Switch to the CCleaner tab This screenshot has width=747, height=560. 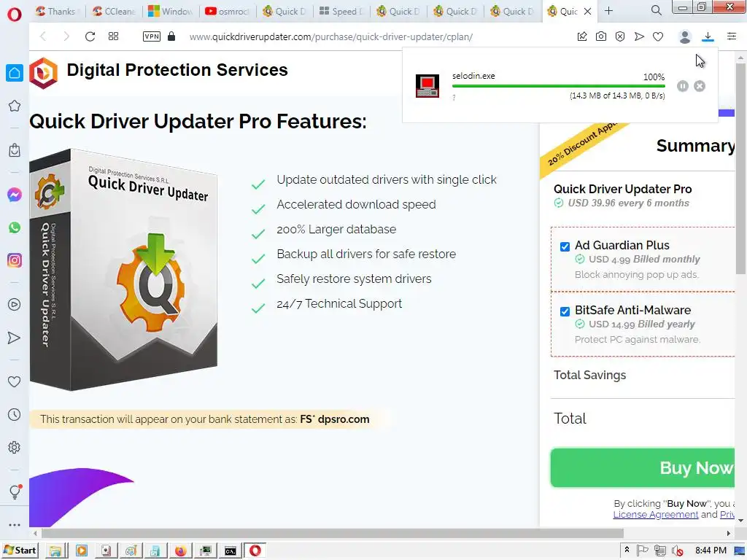pyautogui.click(x=115, y=12)
